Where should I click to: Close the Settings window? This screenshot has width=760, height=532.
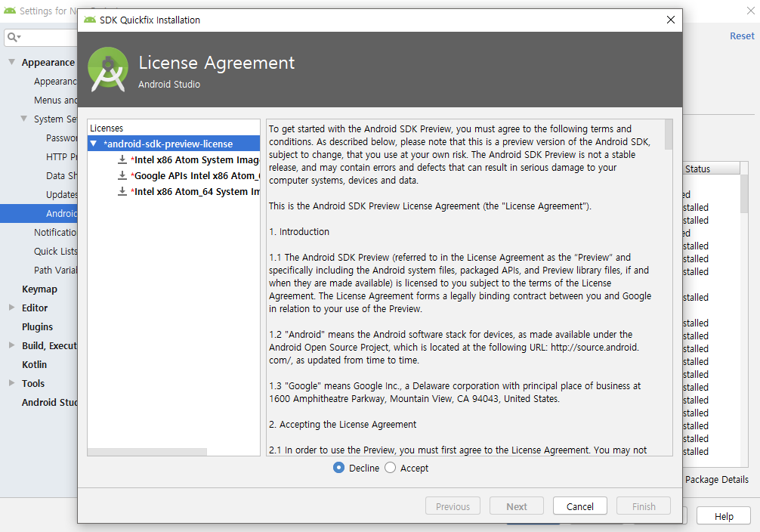tap(750, 11)
